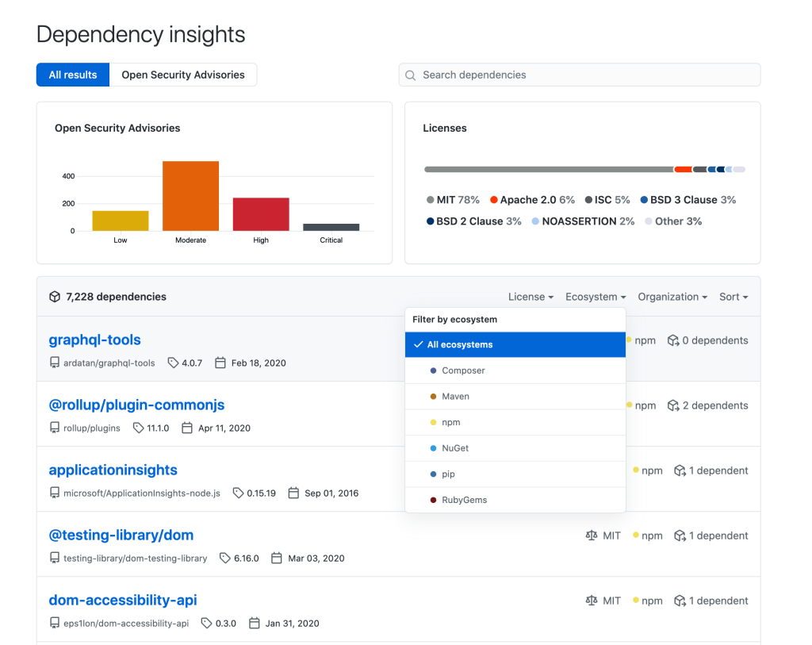Click into the Search dependencies field

pos(587,75)
